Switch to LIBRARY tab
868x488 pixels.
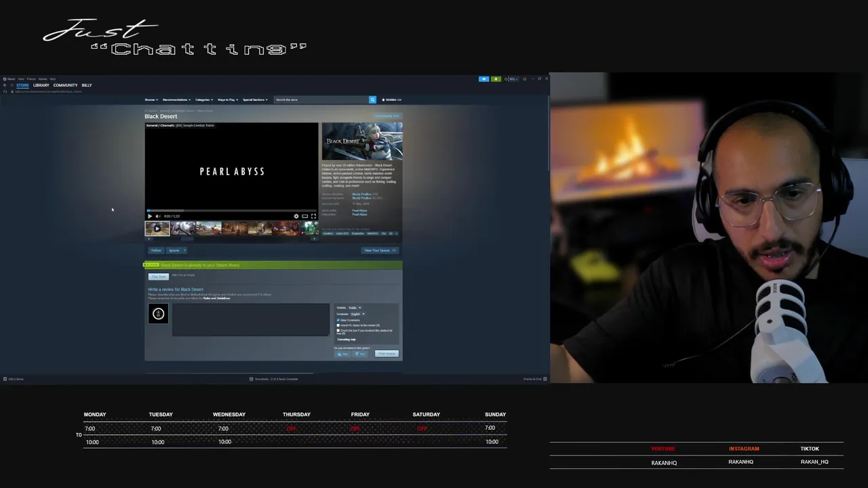pos(41,85)
